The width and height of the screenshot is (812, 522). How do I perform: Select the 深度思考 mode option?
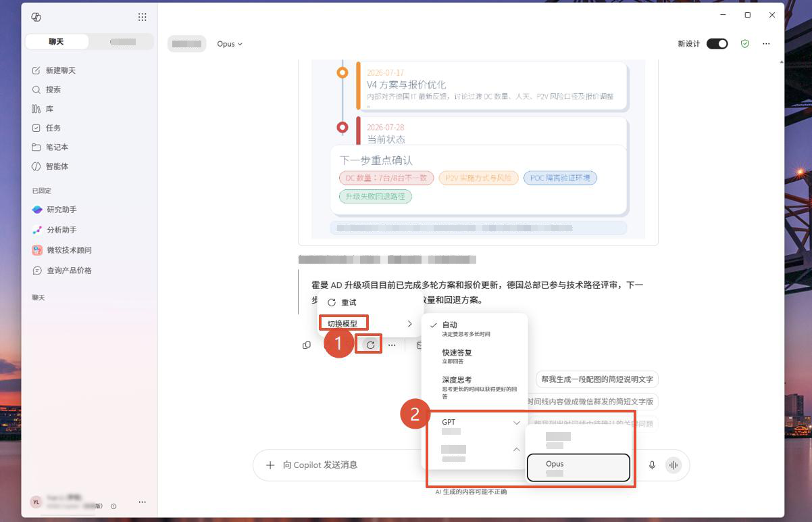click(474, 387)
